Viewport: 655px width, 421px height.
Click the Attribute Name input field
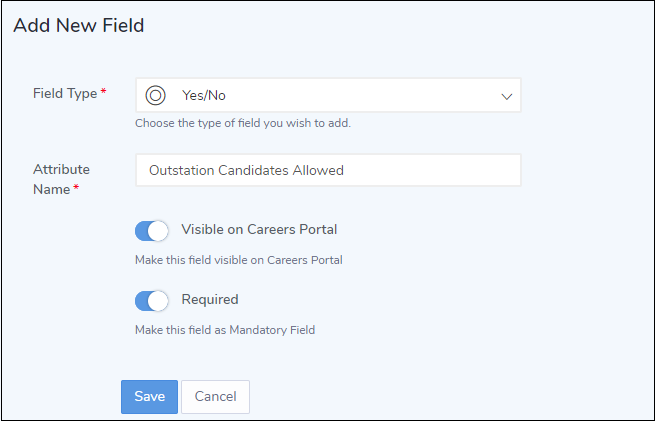coord(328,170)
